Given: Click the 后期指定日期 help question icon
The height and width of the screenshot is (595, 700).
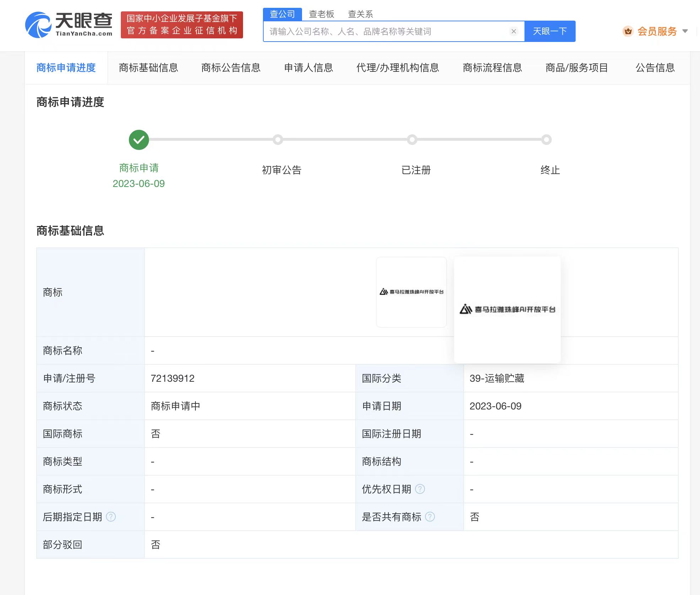Looking at the screenshot, I should (111, 517).
